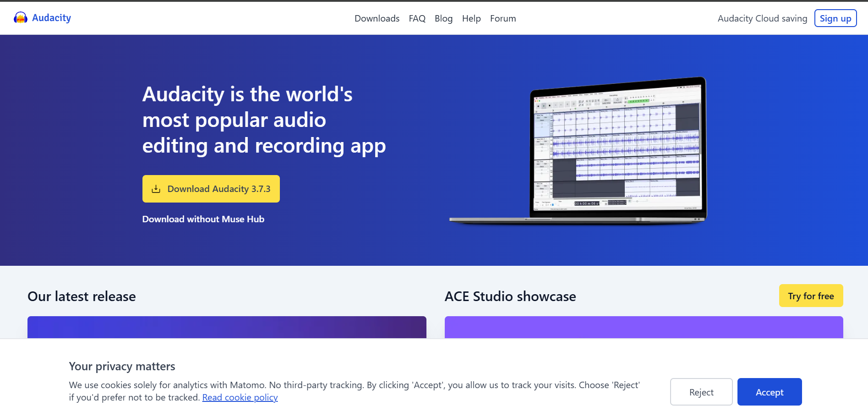
Task: Click the Audacity headphones logo icon
Action: click(x=21, y=18)
